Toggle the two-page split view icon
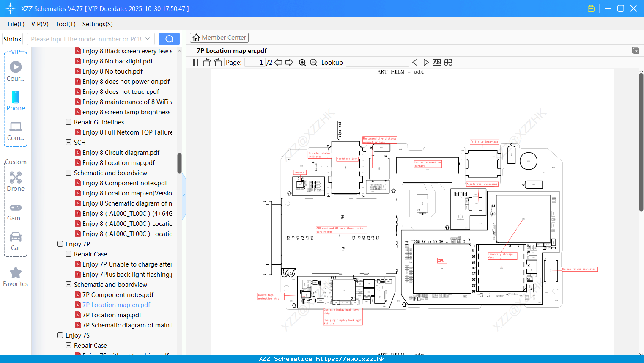Viewport: 644px width, 363px height. pos(194,62)
